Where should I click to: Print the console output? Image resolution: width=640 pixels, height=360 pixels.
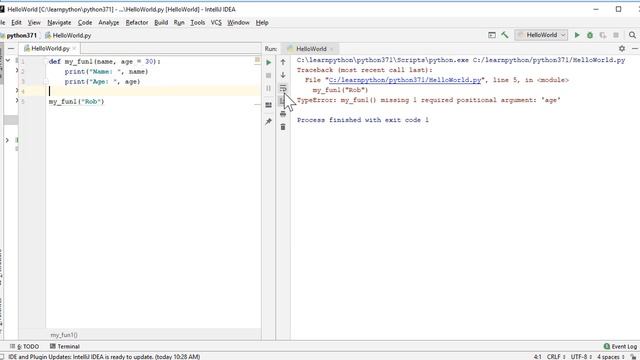point(283,114)
